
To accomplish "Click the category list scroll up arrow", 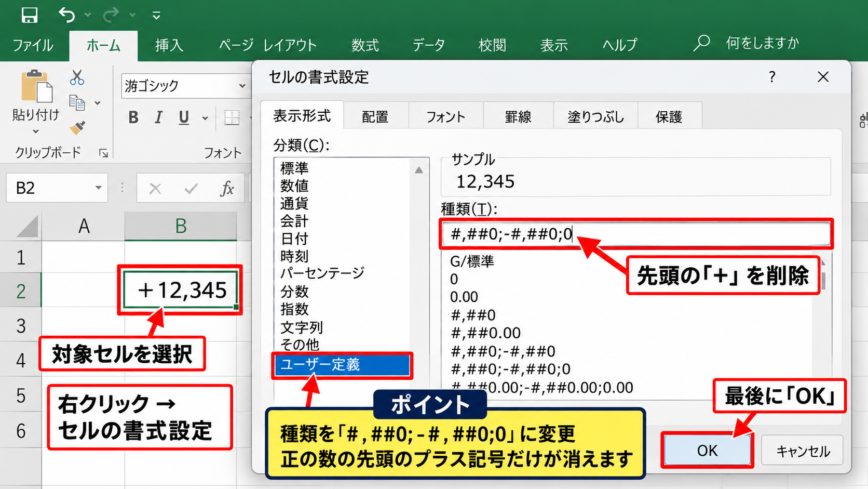I will pyautogui.click(x=419, y=170).
